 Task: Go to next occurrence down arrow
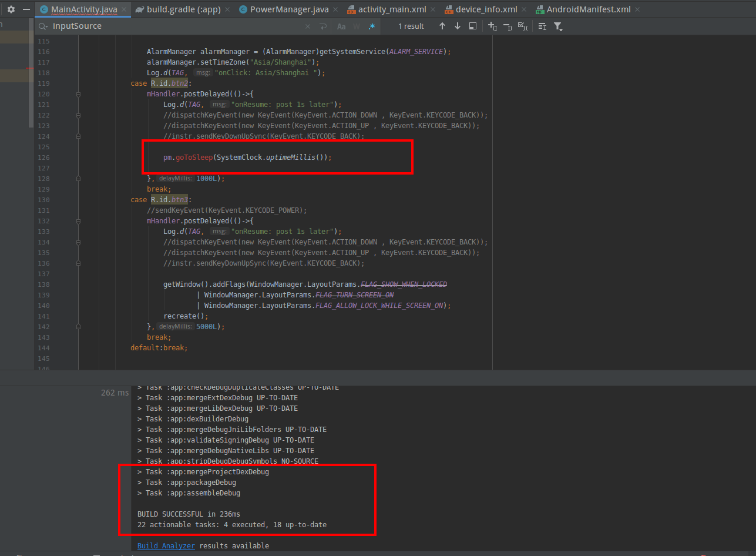(x=458, y=26)
